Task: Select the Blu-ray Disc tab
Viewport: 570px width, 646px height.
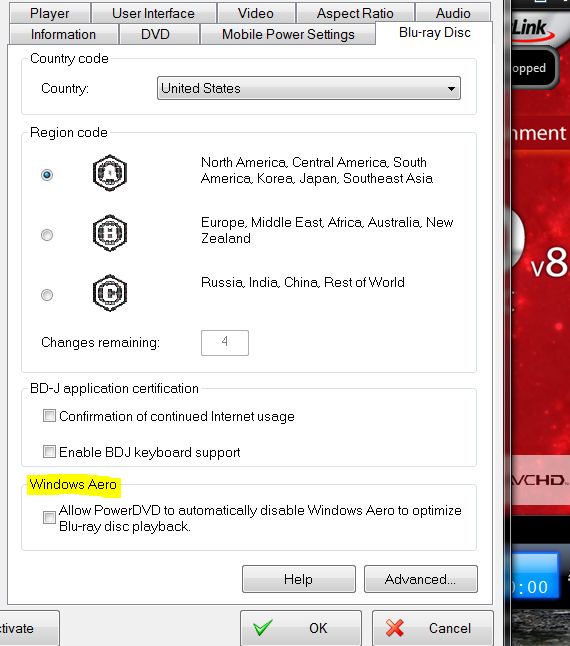Action: 435,33
